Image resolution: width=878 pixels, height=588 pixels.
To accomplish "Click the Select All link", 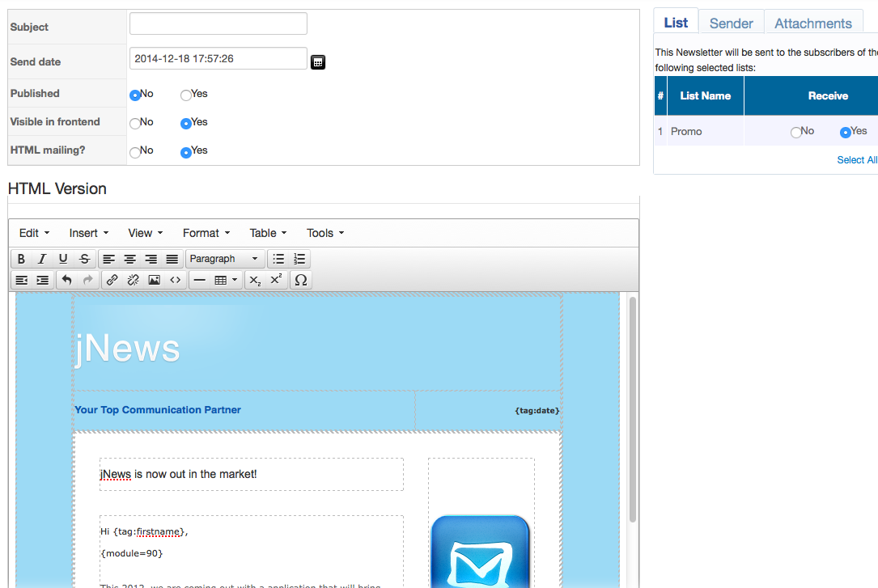I will [x=857, y=160].
